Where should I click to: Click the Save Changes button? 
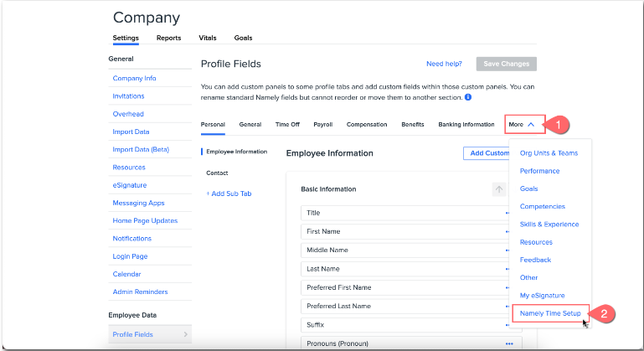[x=506, y=64]
